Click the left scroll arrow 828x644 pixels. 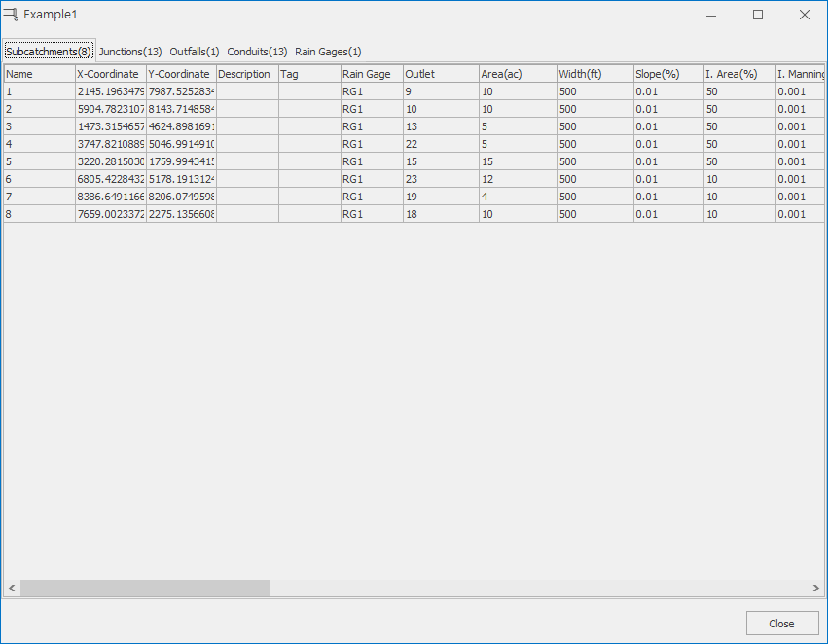coord(12,588)
